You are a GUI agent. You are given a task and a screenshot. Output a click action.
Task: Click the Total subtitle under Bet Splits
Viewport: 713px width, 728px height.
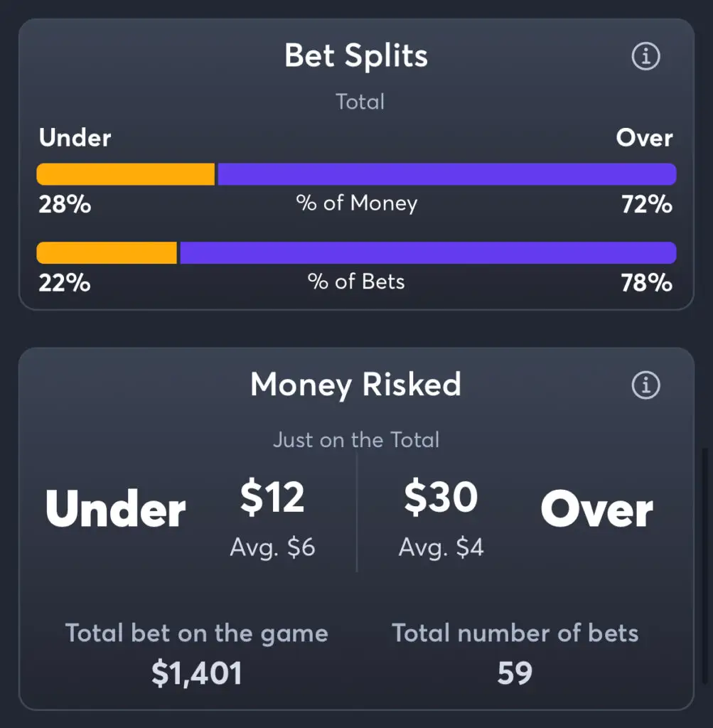(x=360, y=102)
